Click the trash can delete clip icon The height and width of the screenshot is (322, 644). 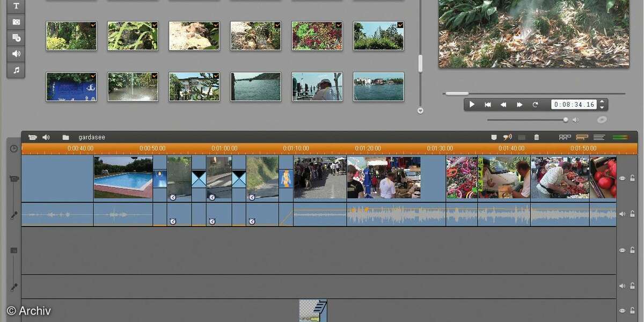tap(536, 137)
